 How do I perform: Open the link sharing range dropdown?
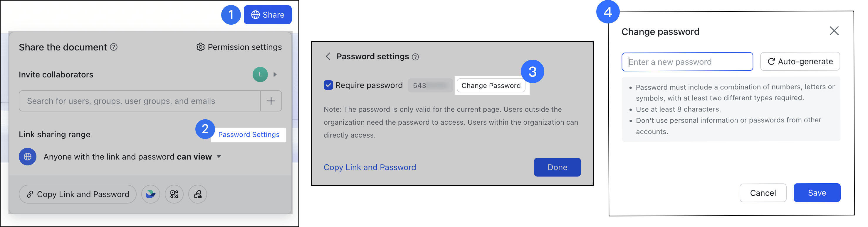tap(219, 157)
